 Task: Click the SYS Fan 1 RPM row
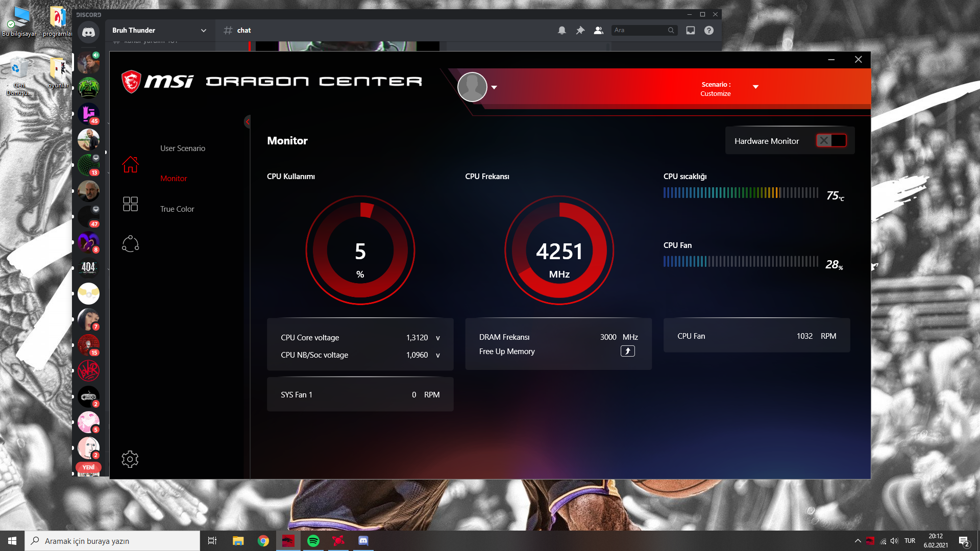[x=360, y=395]
